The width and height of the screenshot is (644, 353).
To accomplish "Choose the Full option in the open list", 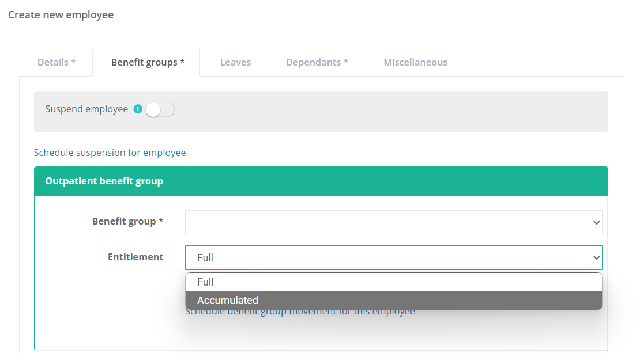I will (394, 282).
